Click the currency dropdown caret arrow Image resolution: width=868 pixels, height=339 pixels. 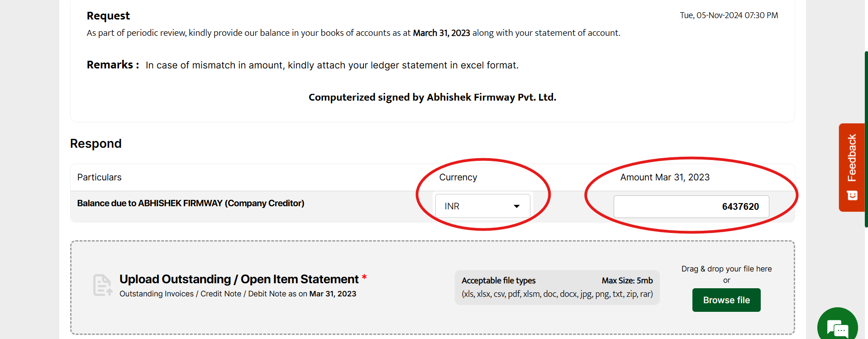(x=516, y=207)
